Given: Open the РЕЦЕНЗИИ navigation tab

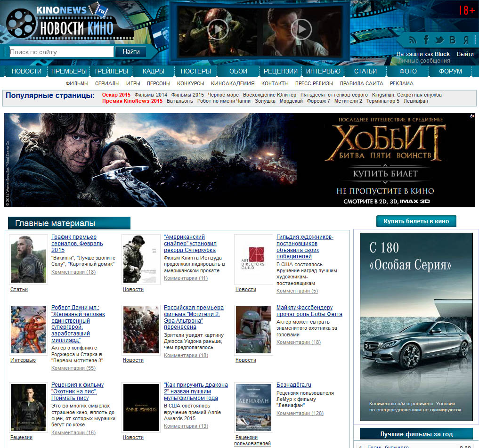Looking at the screenshot, I should [x=280, y=71].
